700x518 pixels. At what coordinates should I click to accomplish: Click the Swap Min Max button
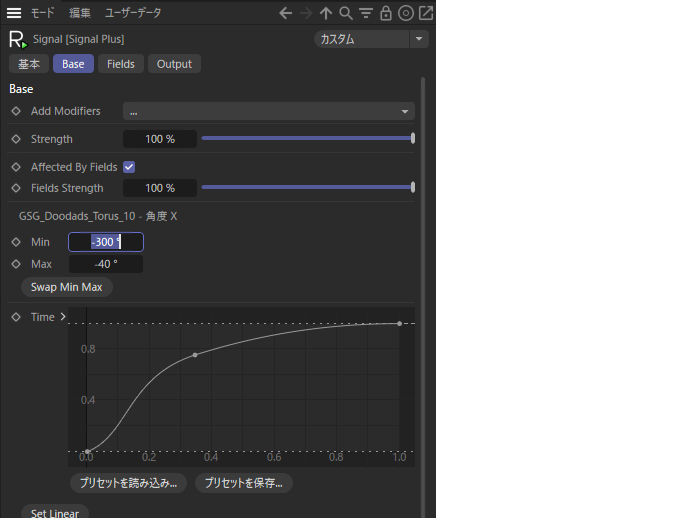[66, 287]
